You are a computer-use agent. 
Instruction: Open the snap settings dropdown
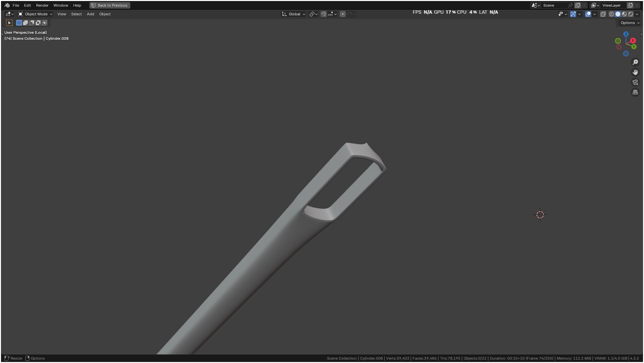click(x=332, y=14)
